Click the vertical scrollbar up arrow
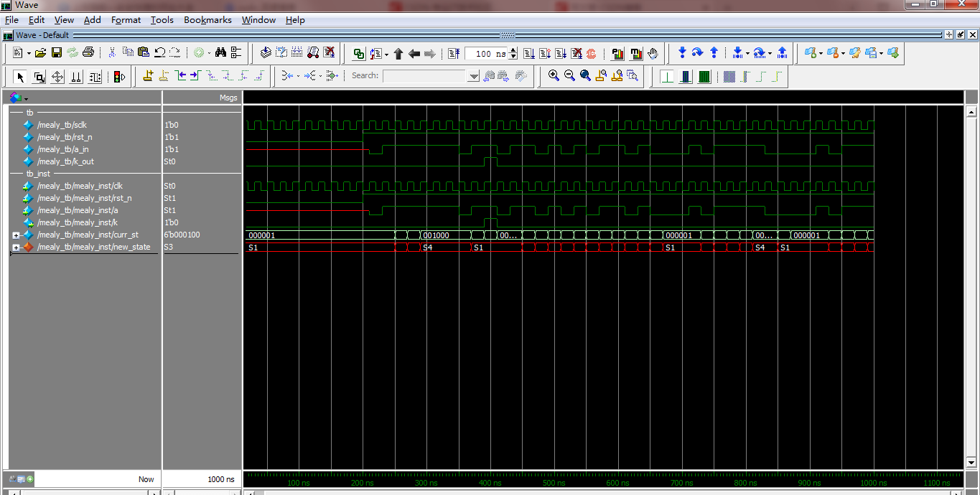This screenshot has height=495, width=980. (x=971, y=111)
